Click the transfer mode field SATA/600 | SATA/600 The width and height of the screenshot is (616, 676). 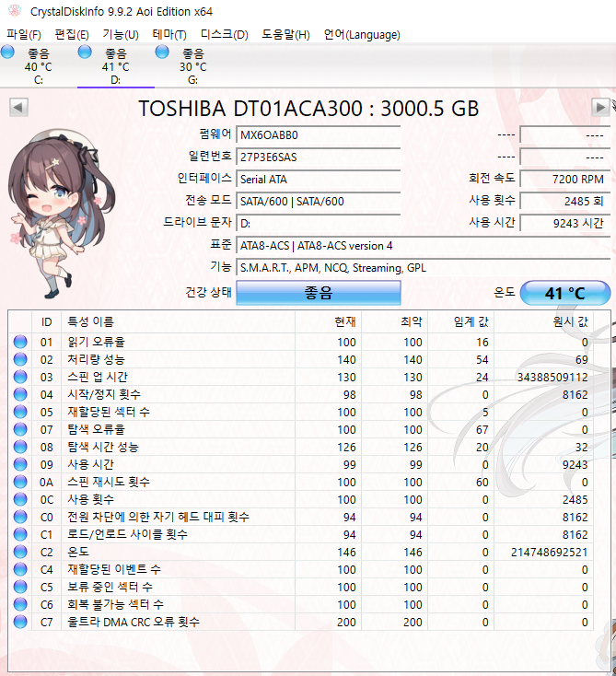[x=319, y=202]
